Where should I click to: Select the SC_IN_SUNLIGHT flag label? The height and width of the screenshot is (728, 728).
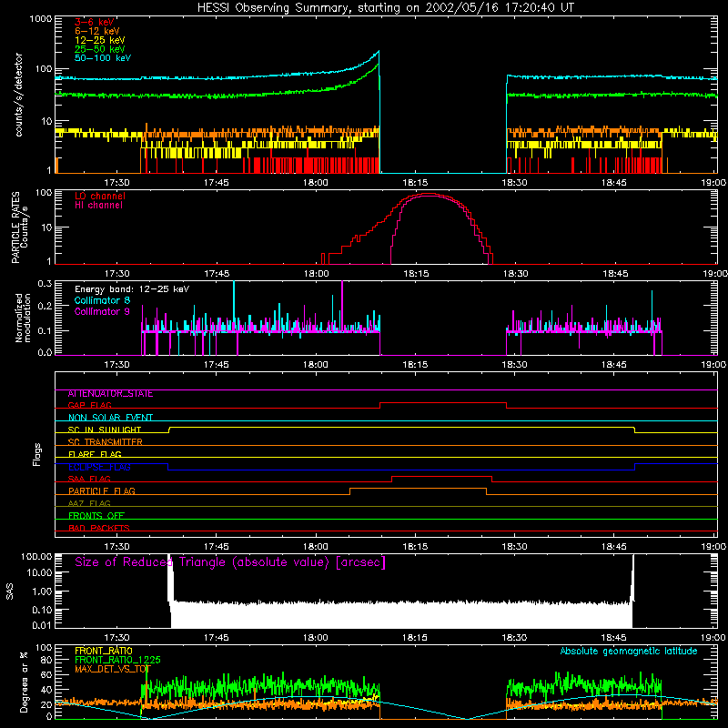pyautogui.click(x=105, y=430)
